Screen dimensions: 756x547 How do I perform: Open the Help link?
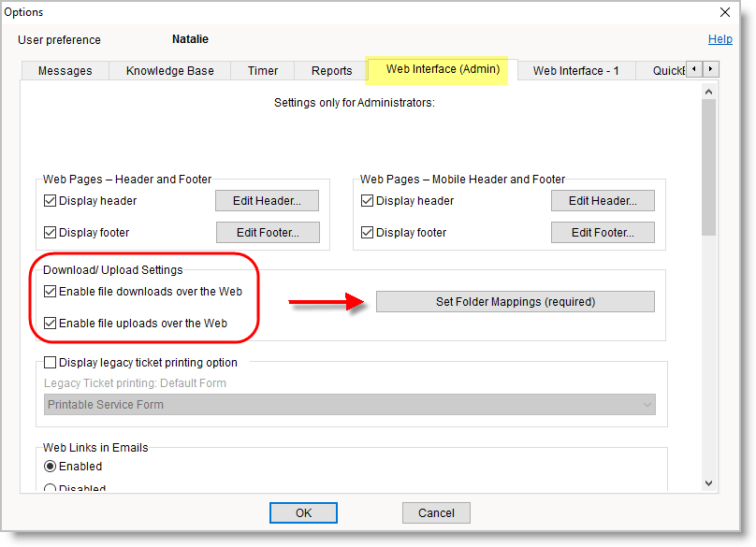pyautogui.click(x=720, y=39)
